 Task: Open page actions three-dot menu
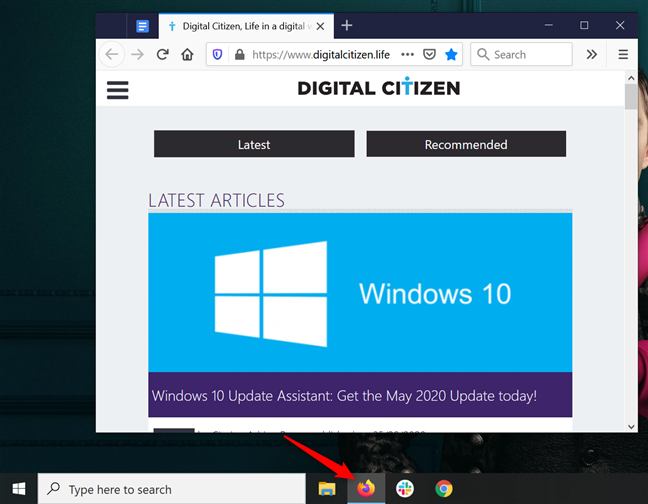(407, 54)
